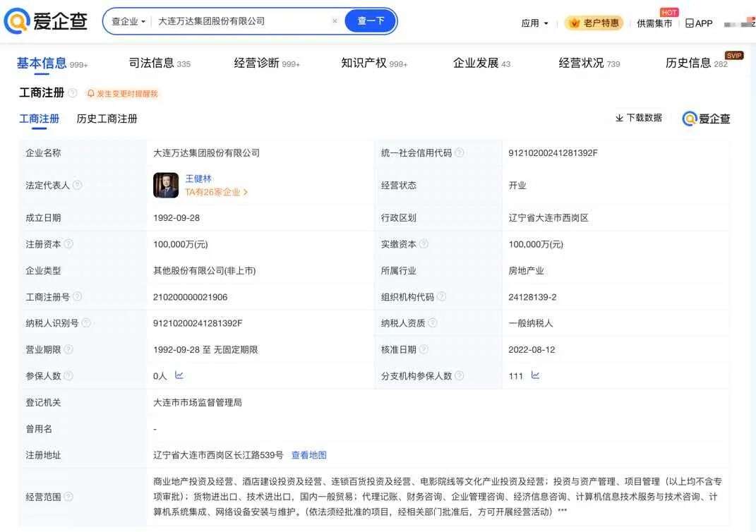Open the trend chart beside 分支机构参保人数 111
Viewport: 756px width, 532px height.
click(x=535, y=375)
